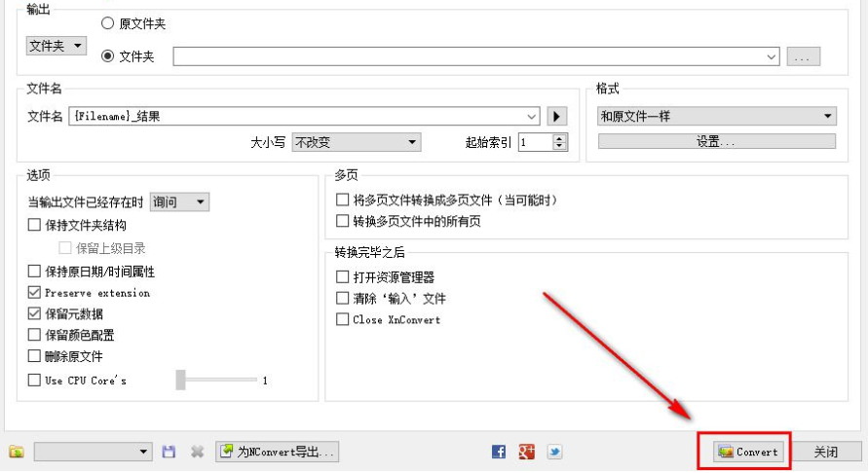Click the 关闭 button
Viewport: 868px width, 473px height.
point(827,452)
